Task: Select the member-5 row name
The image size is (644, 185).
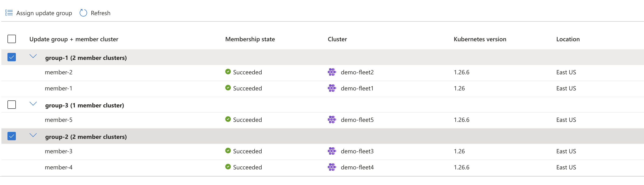Action: [59, 120]
